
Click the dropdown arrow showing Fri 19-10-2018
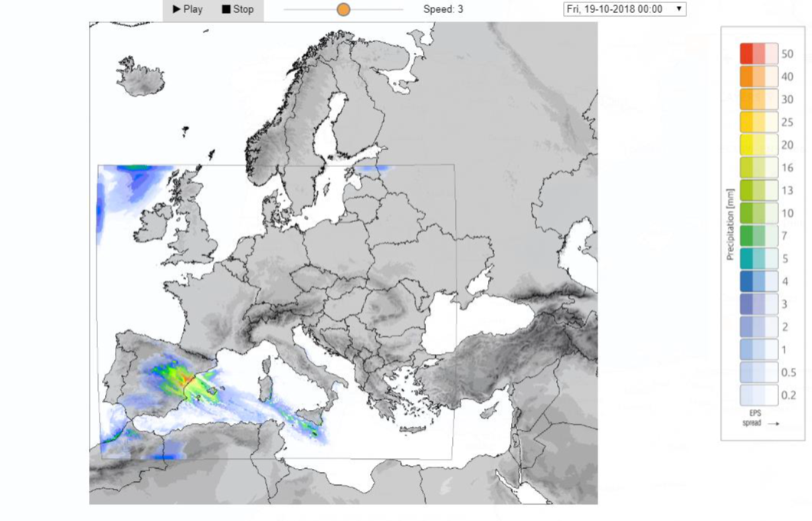coord(677,9)
